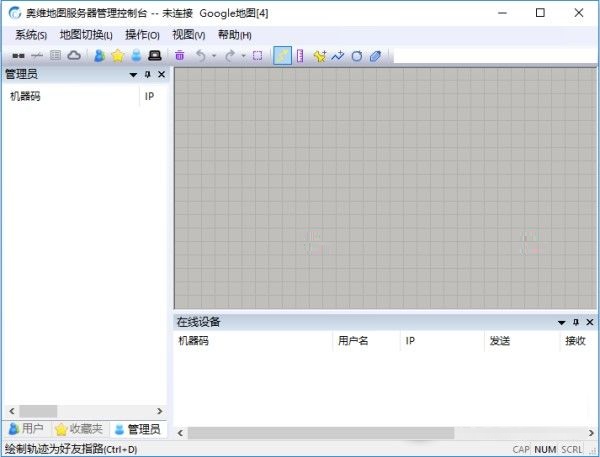Click the 管理员 panel horizontal scrollbar thumb
This screenshot has width=600, height=457.
[38, 411]
